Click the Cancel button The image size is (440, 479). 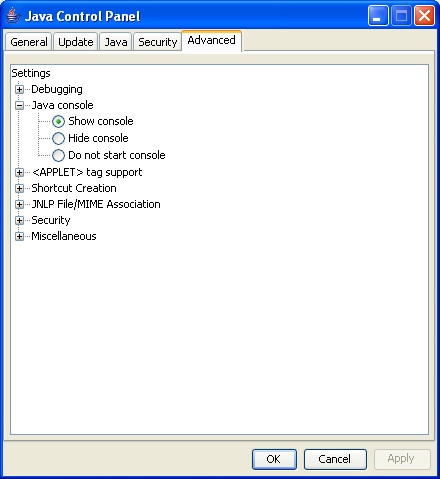(335, 459)
